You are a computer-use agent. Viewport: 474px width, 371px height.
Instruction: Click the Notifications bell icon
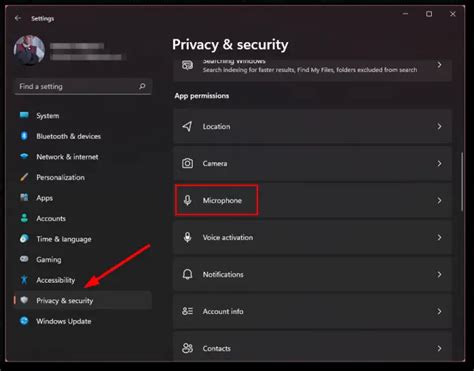point(187,274)
